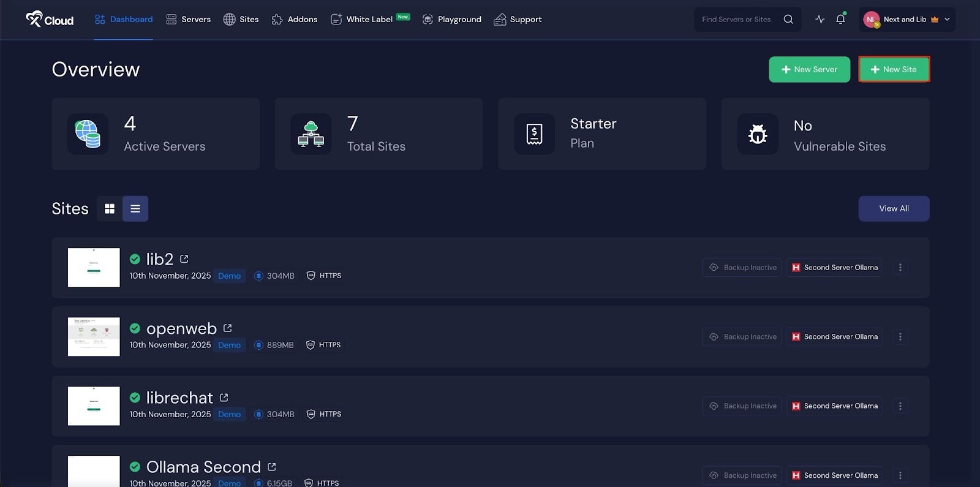The width and height of the screenshot is (980, 487).
Task: Click View All sites button
Action: (894, 209)
